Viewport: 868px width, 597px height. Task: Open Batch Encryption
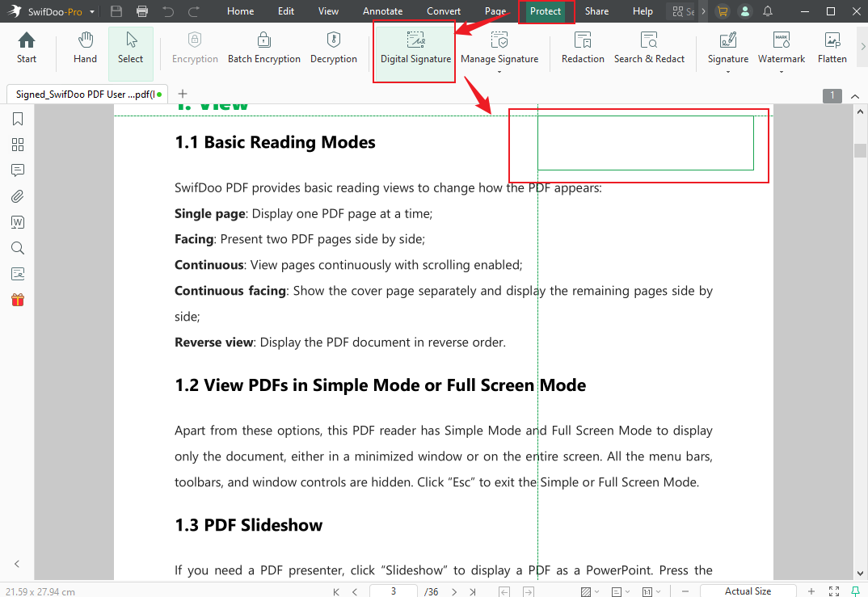coord(263,48)
